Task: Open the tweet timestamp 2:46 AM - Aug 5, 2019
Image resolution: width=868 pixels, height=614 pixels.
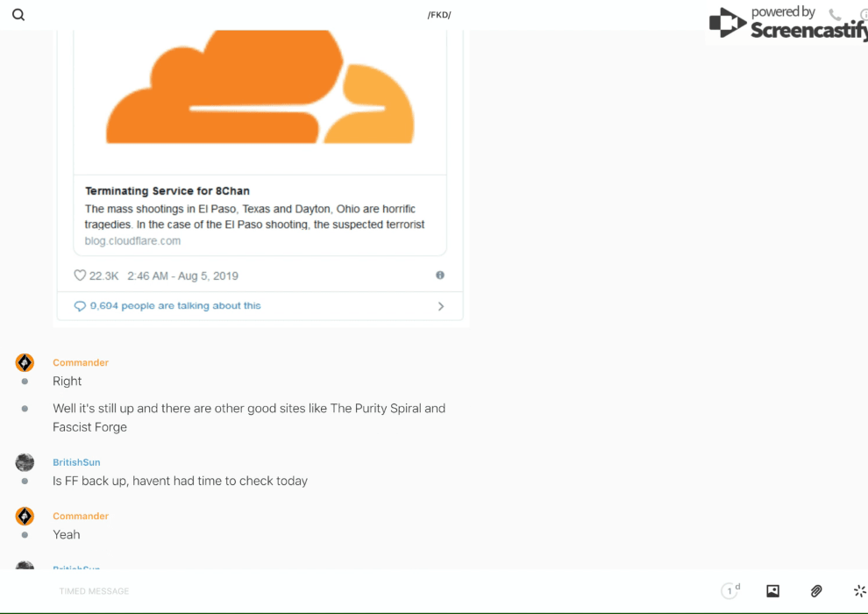Action: pos(182,275)
